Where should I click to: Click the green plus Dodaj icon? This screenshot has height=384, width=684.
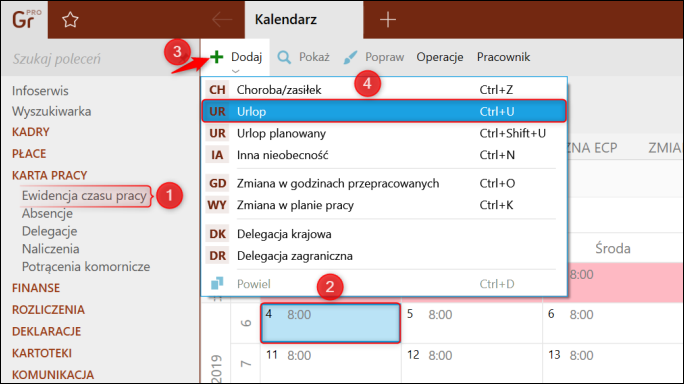pyautogui.click(x=216, y=57)
